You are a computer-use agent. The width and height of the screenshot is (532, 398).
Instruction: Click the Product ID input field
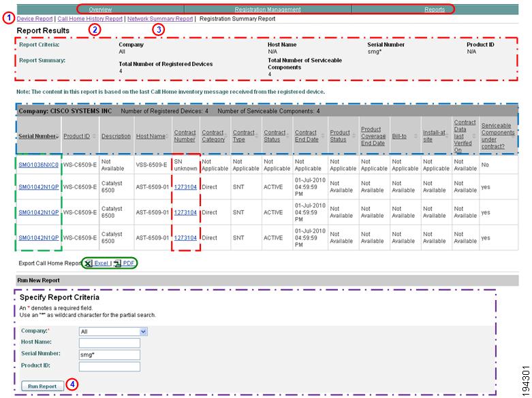(x=109, y=366)
